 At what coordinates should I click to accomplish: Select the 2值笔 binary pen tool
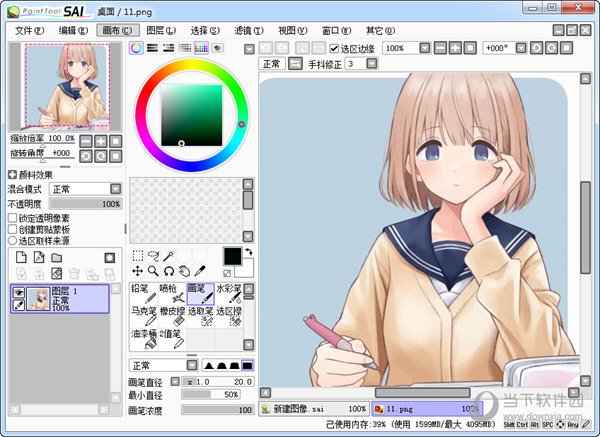coord(172,339)
